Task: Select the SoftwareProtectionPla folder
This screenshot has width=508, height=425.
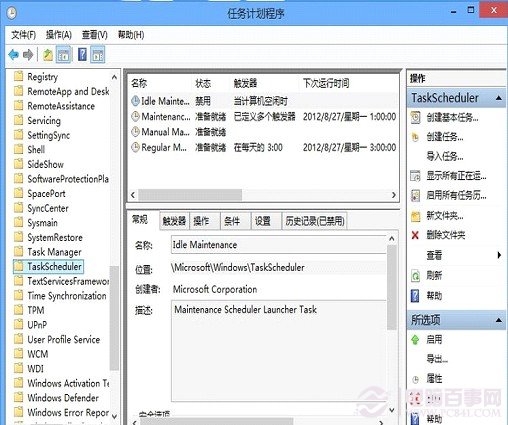Action: (68, 179)
